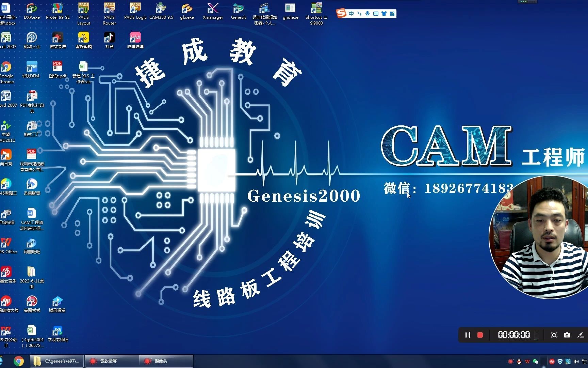The image size is (588, 368).
Task: Pause the screen recording
Action: tap(468, 335)
